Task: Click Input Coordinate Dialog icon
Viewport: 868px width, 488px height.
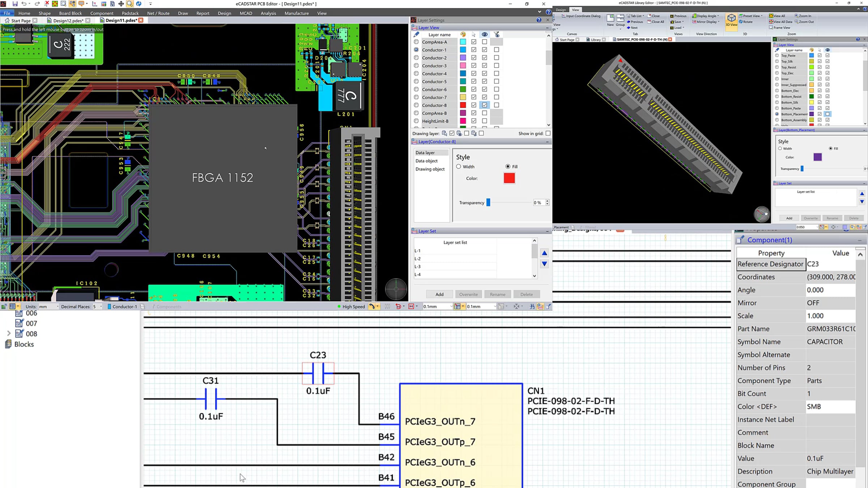Action: (x=581, y=16)
